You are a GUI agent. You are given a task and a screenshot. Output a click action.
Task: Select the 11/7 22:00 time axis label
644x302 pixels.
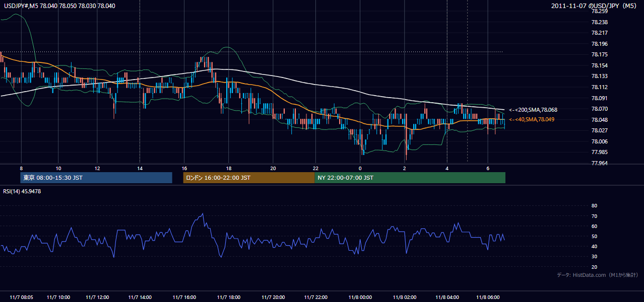coord(316,297)
